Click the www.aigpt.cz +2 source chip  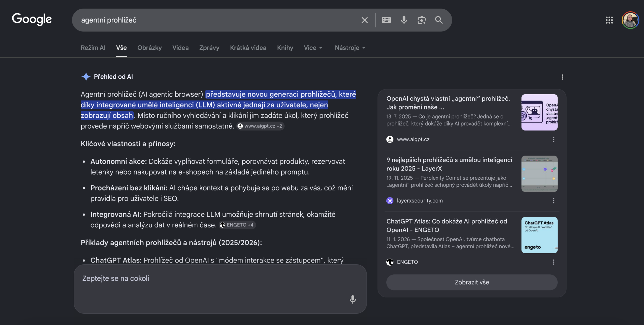point(260,126)
